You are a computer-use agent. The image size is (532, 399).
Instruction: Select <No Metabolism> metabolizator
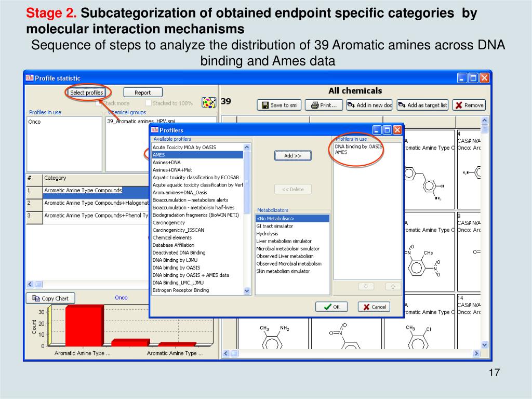pos(292,219)
